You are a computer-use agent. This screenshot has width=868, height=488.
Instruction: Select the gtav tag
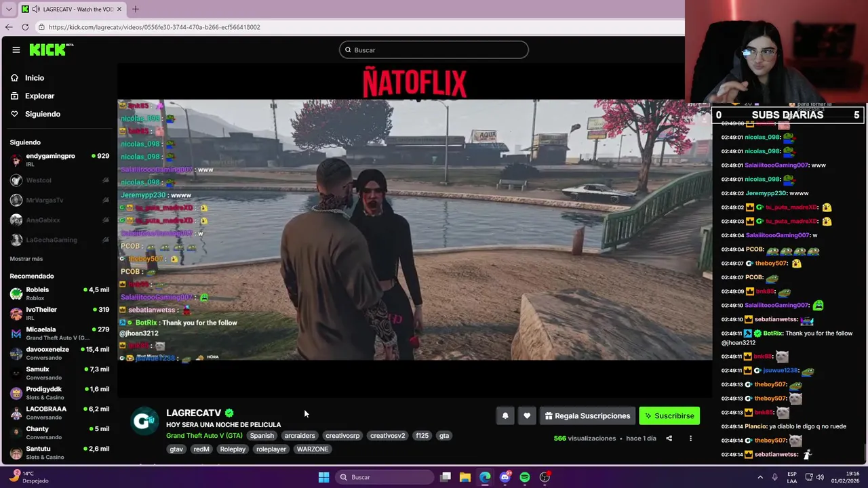[x=176, y=449]
